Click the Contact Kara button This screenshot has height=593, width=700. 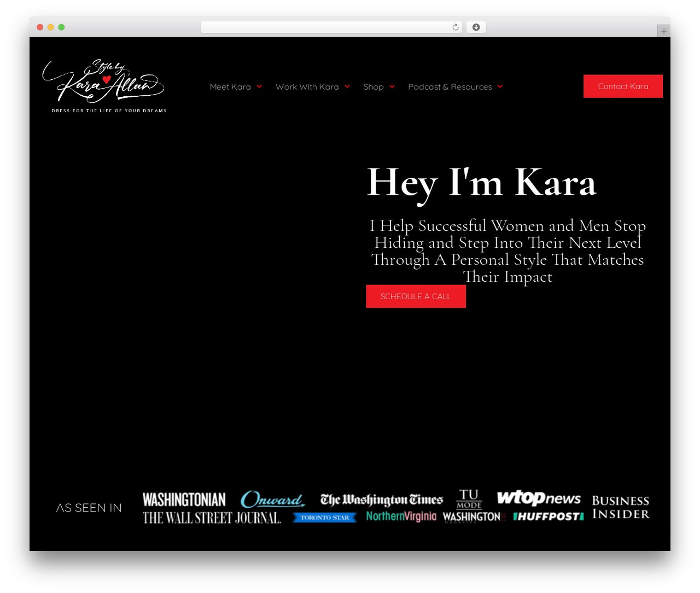point(623,86)
